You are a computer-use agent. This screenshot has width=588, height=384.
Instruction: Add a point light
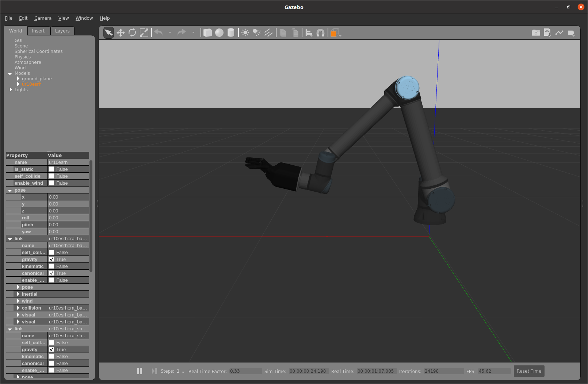[x=245, y=33]
